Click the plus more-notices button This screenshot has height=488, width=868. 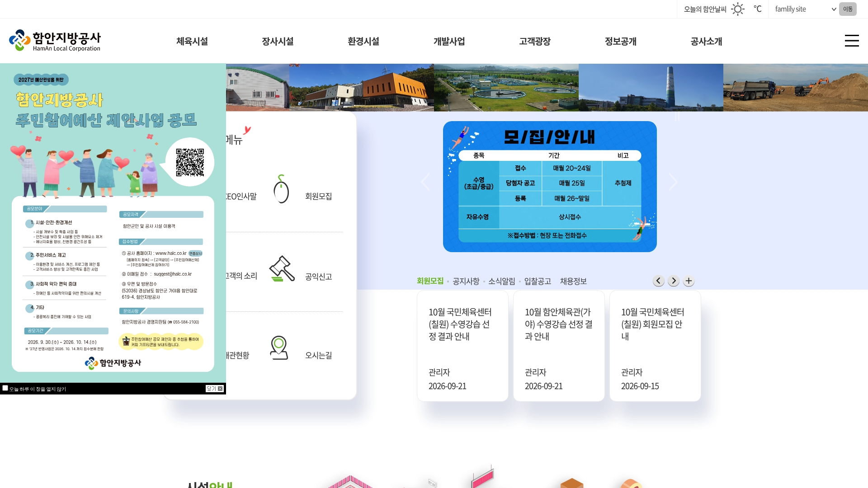coord(689,281)
